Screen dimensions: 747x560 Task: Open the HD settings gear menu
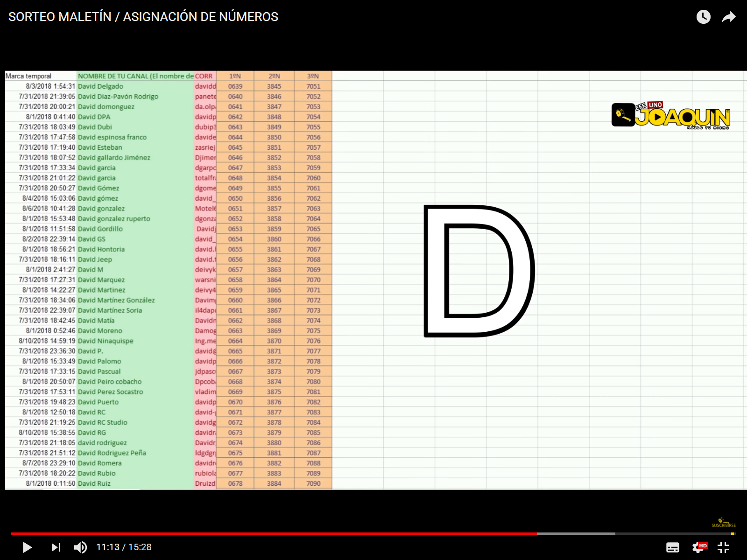pyautogui.click(x=698, y=547)
